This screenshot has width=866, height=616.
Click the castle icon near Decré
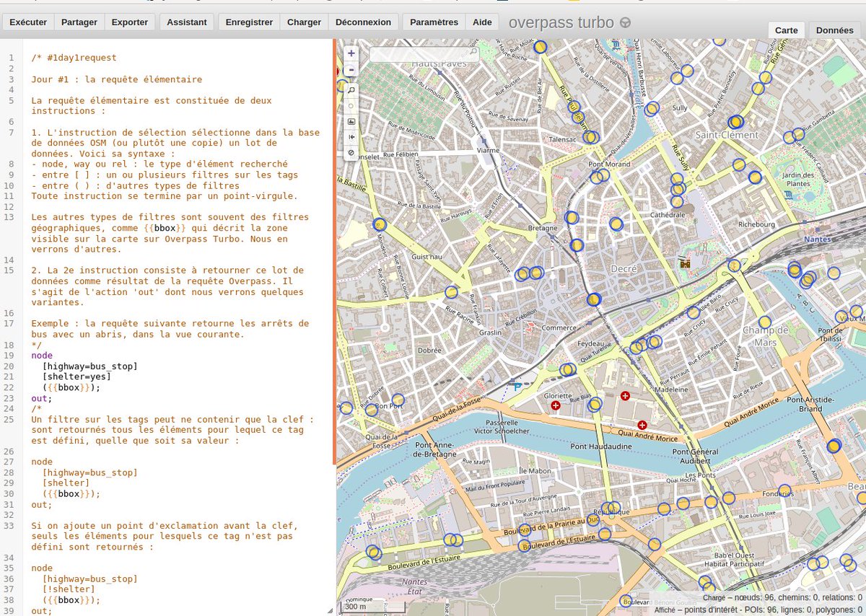point(685,264)
